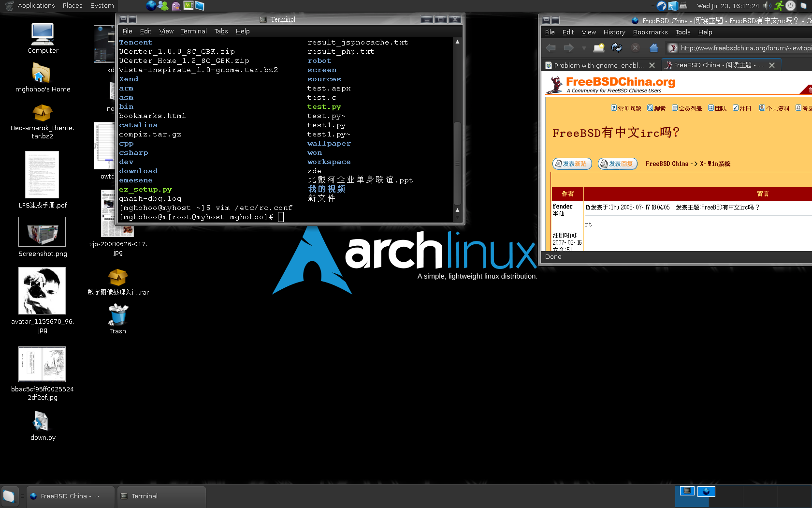The image size is (812, 508).
Task: Click the keyboard input method tray icon
Action: coord(683,6)
